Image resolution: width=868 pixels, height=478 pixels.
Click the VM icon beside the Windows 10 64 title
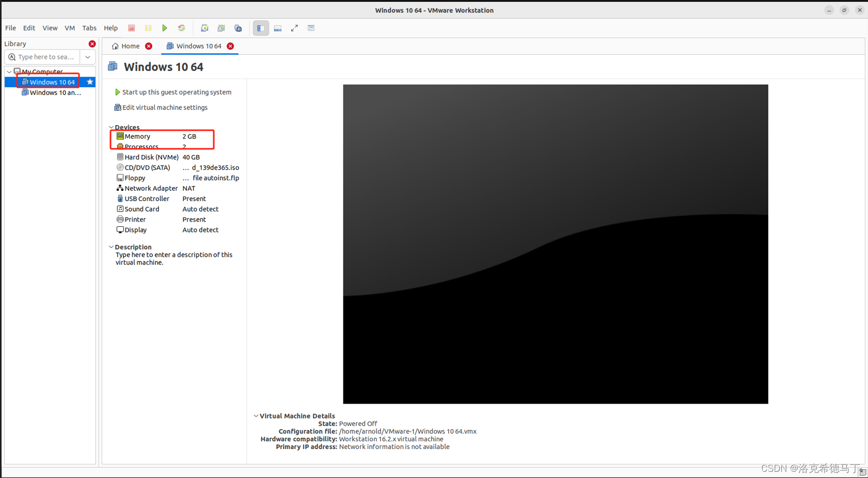[x=113, y=66]
